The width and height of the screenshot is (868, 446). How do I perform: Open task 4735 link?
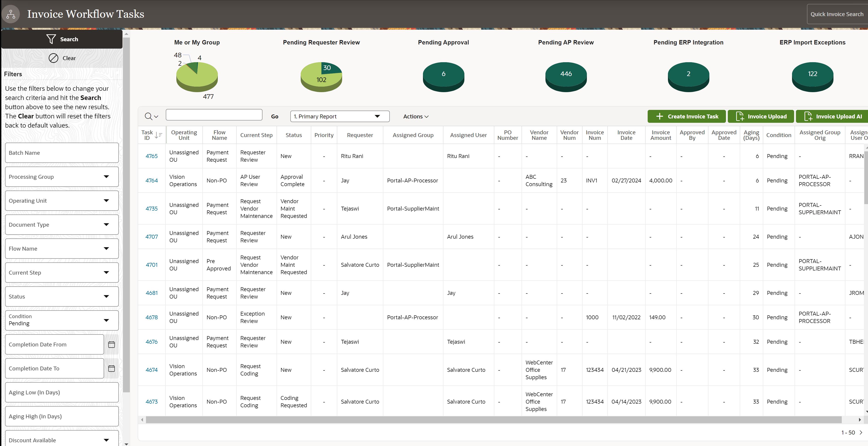(151, 209)
